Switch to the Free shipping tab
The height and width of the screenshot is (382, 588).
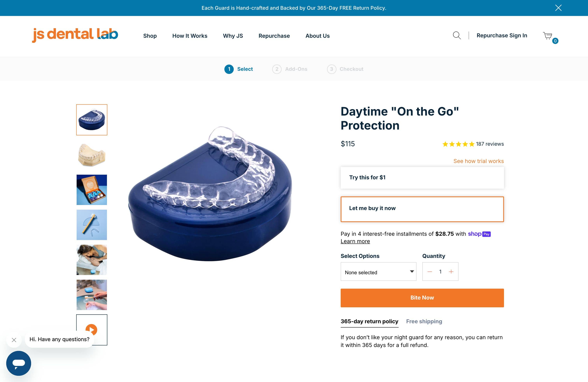424,321
